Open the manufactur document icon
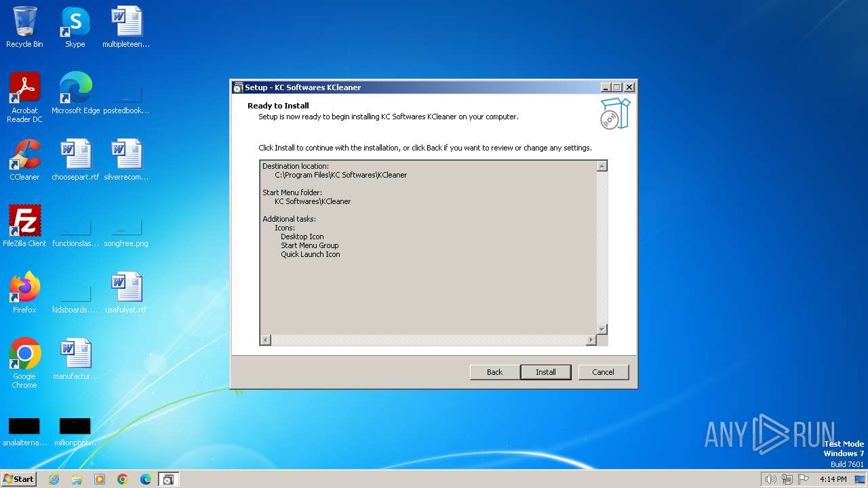Screen dimensions: 868x488 pyautogui.click(x=75, y=359)
